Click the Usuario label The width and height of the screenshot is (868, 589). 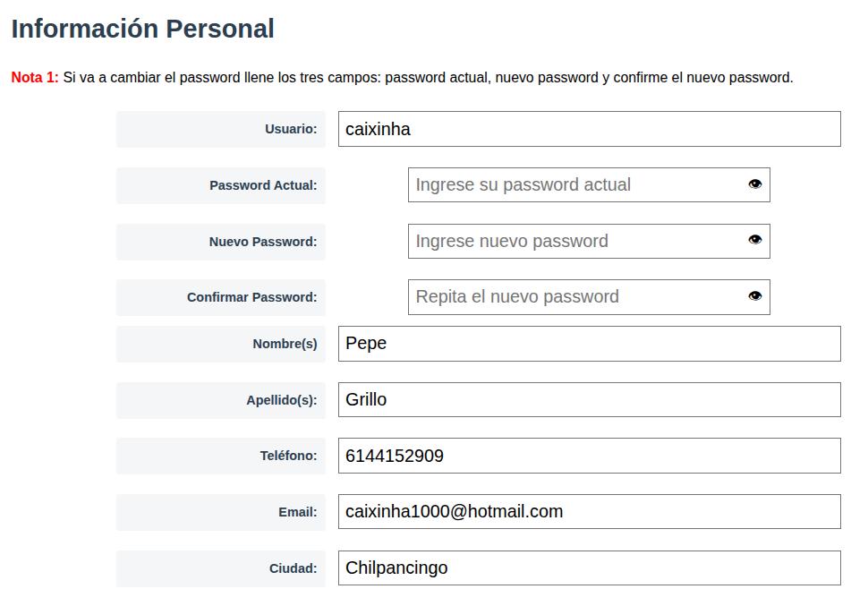click(291, 129)
